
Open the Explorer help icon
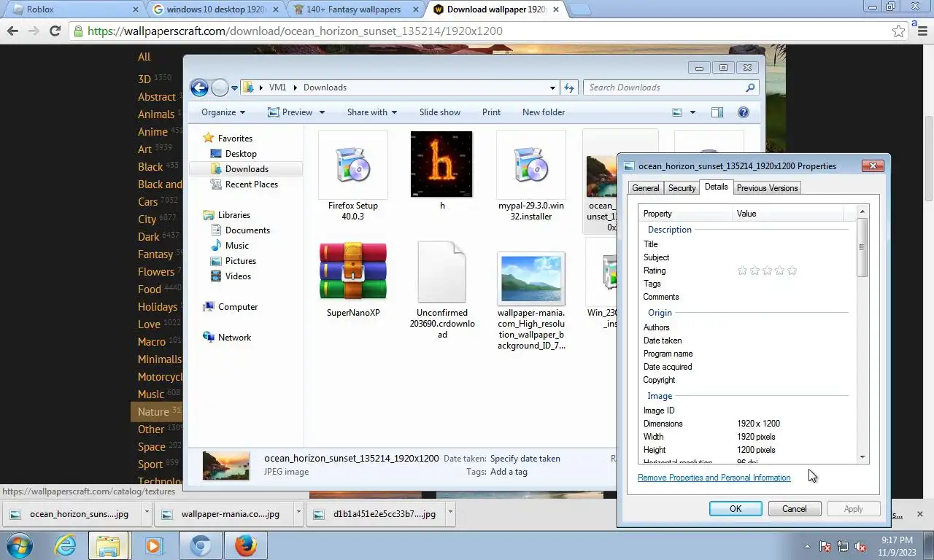click(744, 112)
